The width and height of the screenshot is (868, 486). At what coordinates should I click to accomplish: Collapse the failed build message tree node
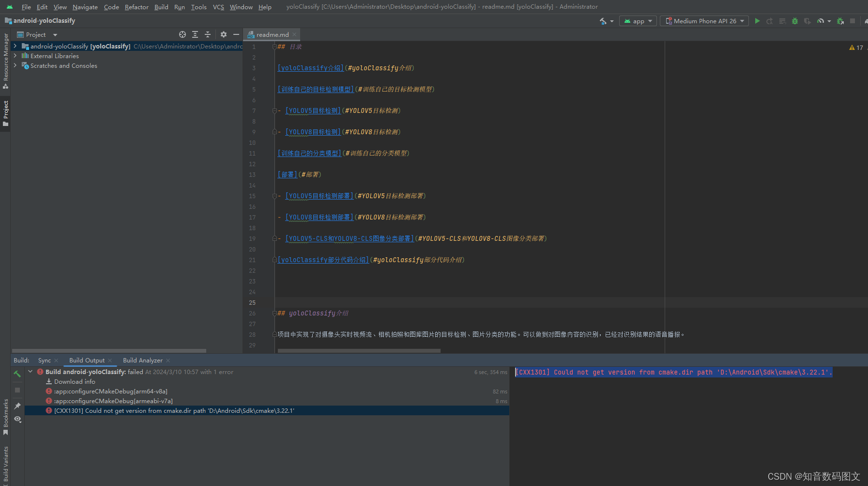pyautogui.click(x=31, y=371)
